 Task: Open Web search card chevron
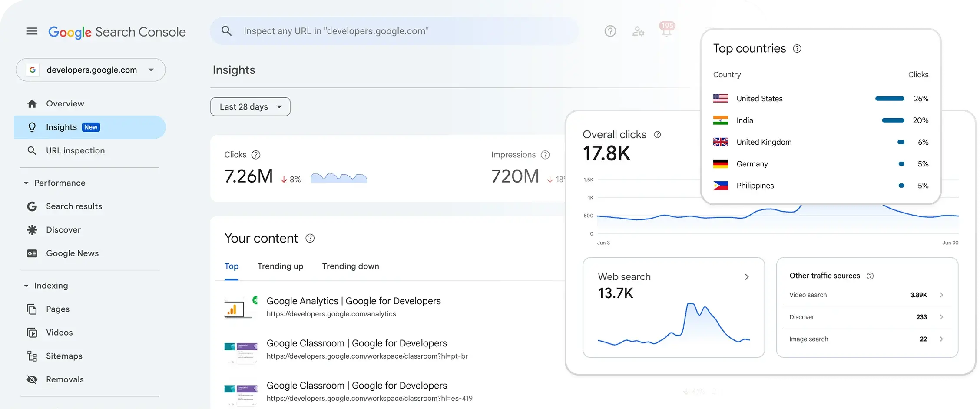click(746, 277)
